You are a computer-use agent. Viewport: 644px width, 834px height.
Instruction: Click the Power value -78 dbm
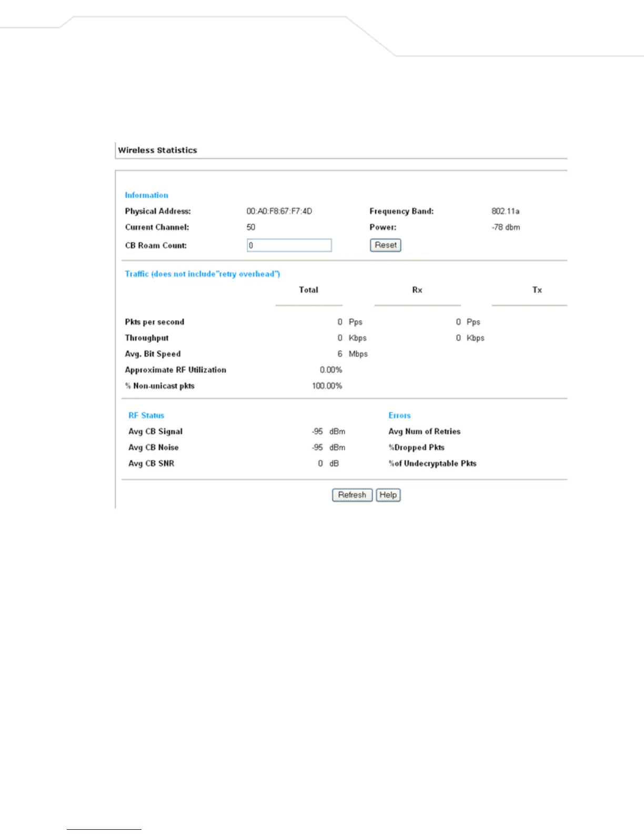pyautogui.click(x=506, y=227)
